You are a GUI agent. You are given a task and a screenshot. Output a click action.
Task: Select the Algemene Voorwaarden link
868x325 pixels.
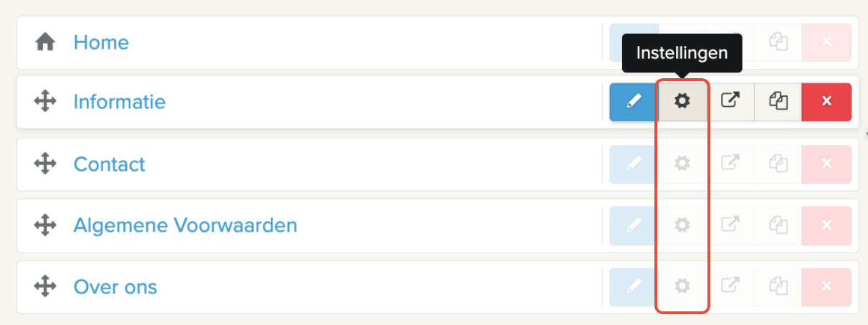pos(185,226)
